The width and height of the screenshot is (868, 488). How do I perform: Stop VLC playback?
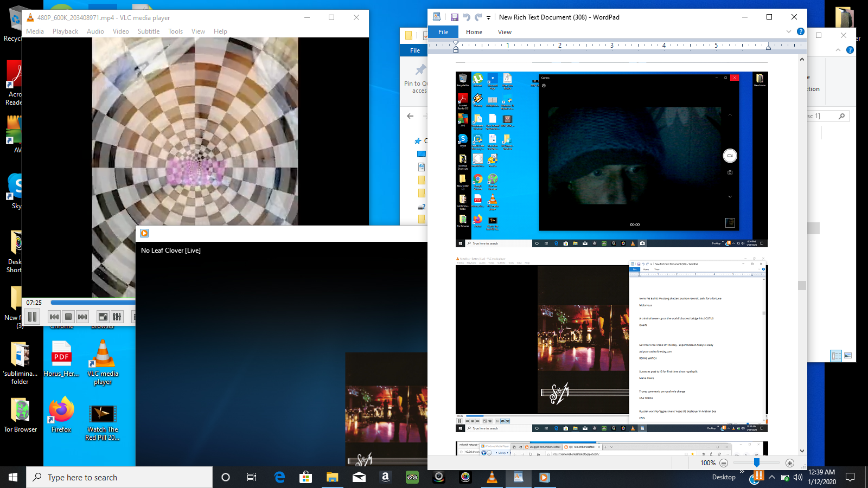(x=68, y=317)
